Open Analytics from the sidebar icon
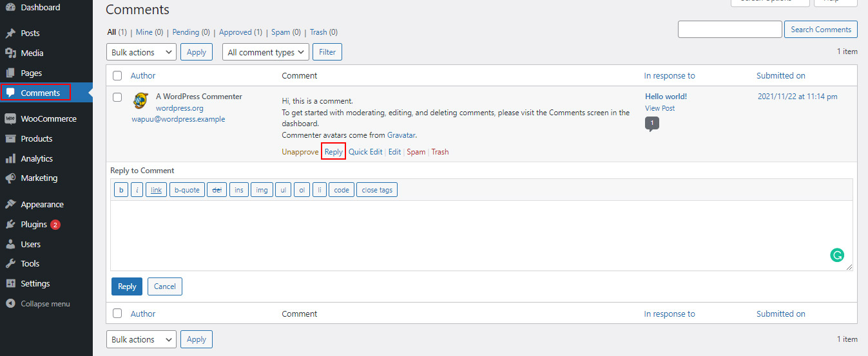The image size is (868, 356). pos(10,158)
